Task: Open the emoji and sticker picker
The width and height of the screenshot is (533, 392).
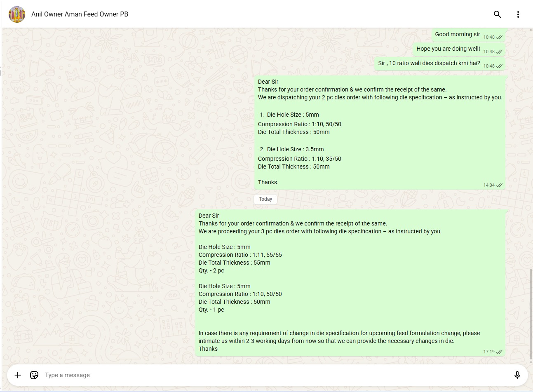Action: click(x=34, y=375)
